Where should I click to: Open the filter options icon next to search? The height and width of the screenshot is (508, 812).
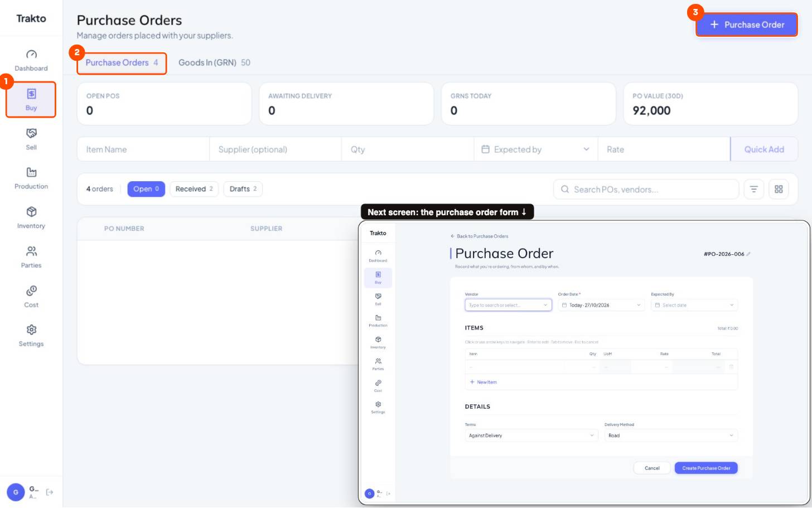tap(753, 189)
